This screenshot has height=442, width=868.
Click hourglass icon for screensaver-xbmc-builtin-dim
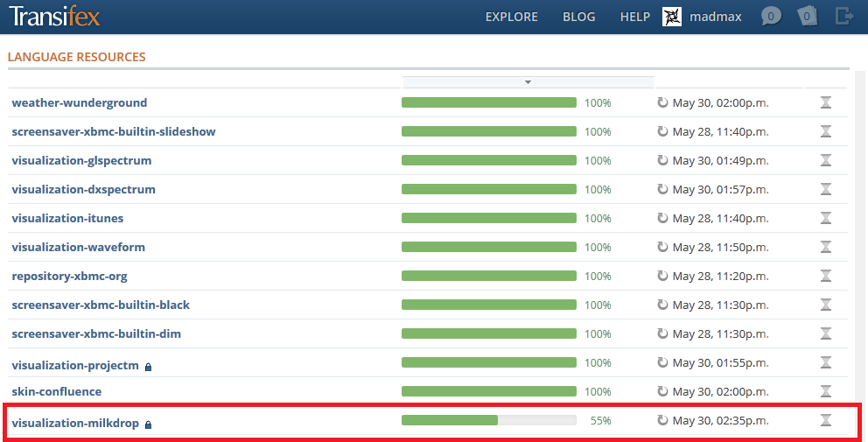coord(826,333)
